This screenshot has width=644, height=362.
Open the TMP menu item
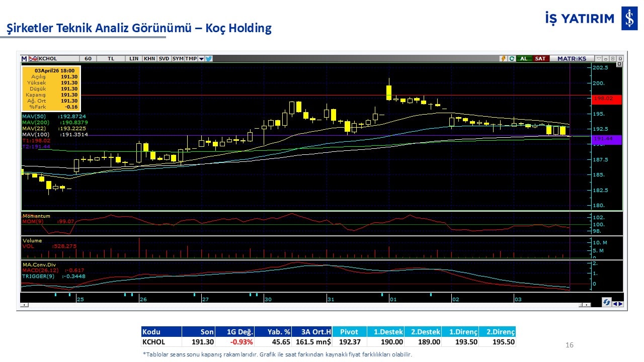pos(191,59)
